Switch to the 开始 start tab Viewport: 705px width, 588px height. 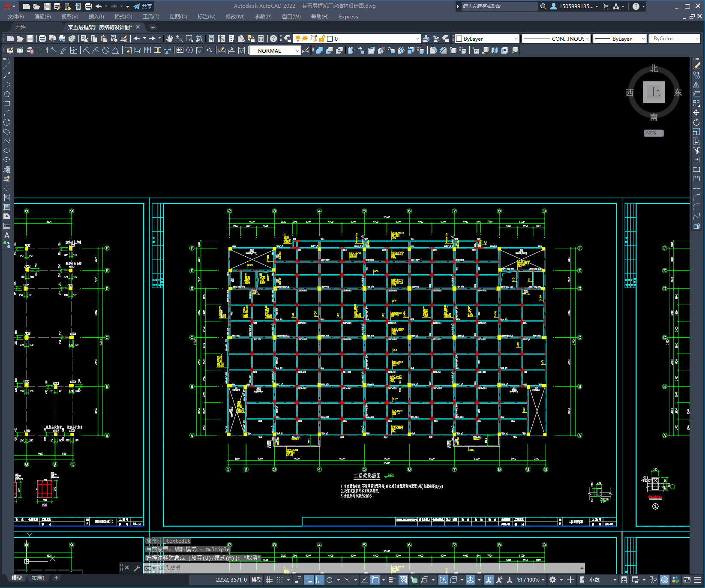[x=20, y=27]
